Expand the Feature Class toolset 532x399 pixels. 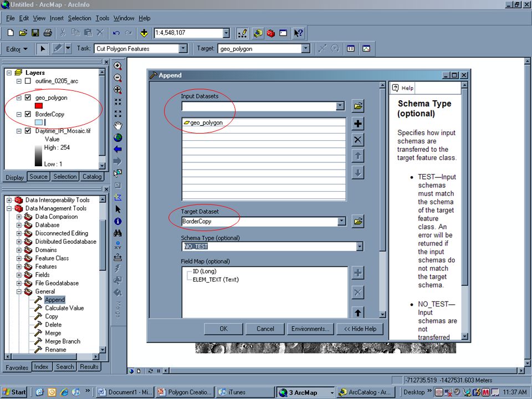pyautogui.click(x=19, y=259)
